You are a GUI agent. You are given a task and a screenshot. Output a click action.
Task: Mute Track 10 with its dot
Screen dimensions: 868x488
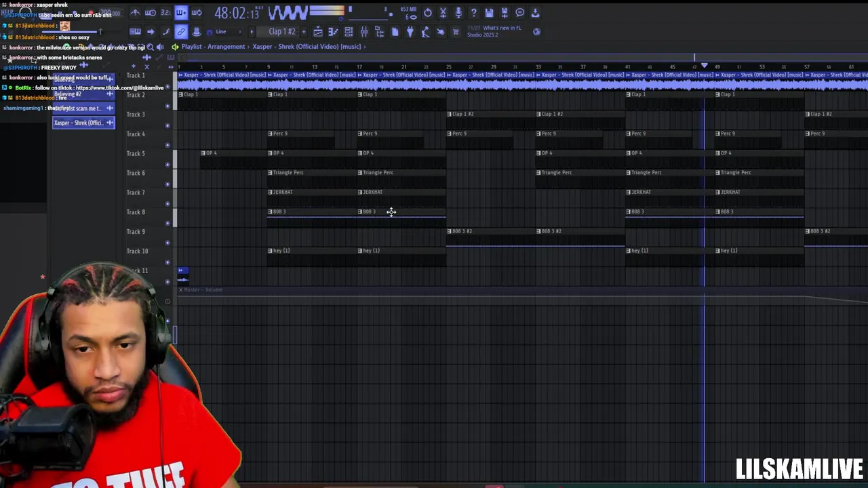167,262
